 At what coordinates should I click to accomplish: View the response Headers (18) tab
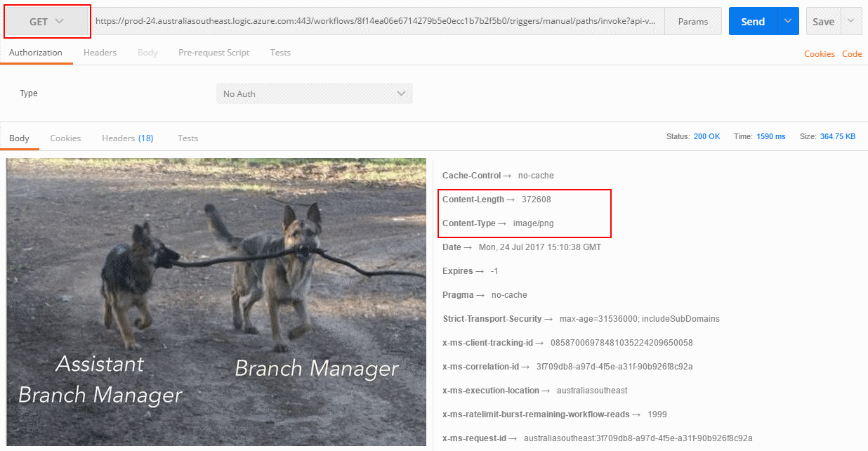[127, 138]
